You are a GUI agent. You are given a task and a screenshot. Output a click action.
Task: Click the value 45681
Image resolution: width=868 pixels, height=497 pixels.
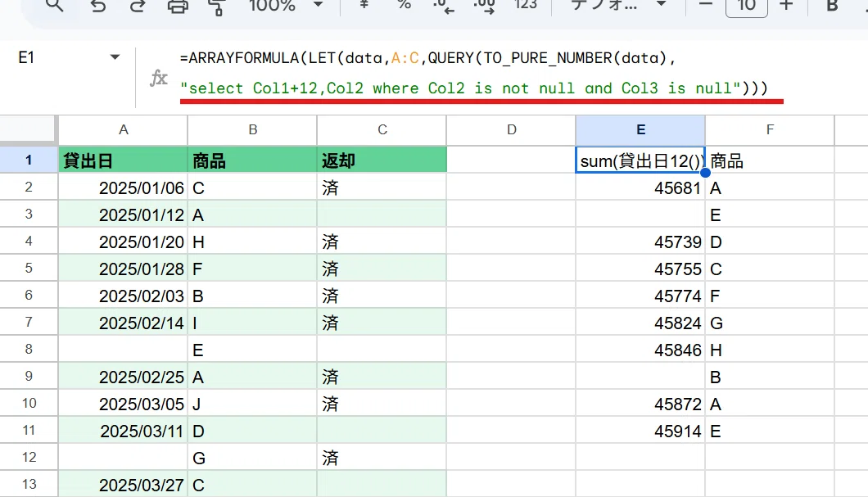point(677,188)
